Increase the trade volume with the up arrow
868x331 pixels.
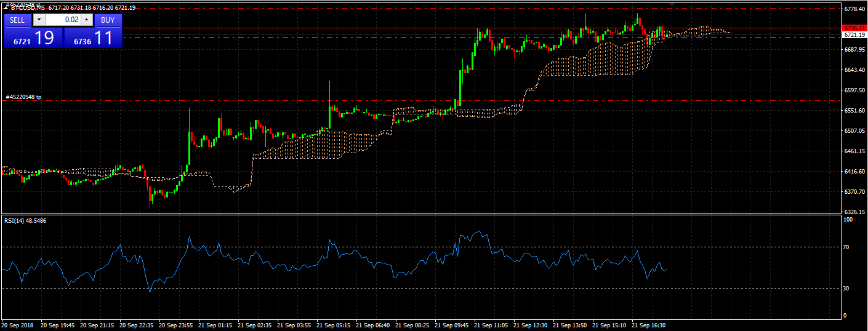(x=86, y=20)
